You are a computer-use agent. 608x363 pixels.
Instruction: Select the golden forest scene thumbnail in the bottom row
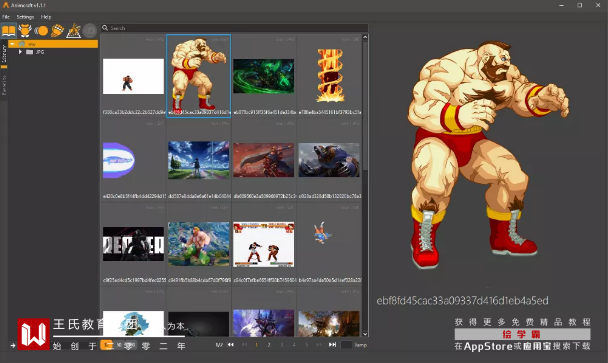(329, 323)
